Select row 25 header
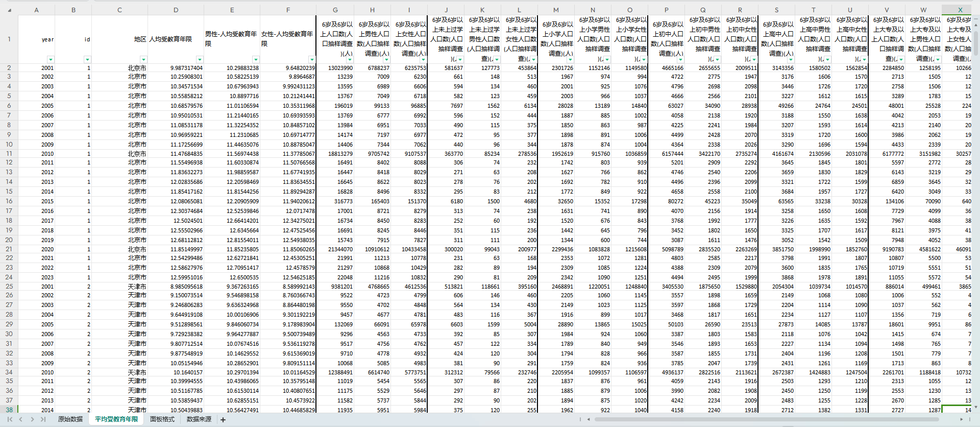Viewport: 980px width, 427px height. tap(9, 287)
